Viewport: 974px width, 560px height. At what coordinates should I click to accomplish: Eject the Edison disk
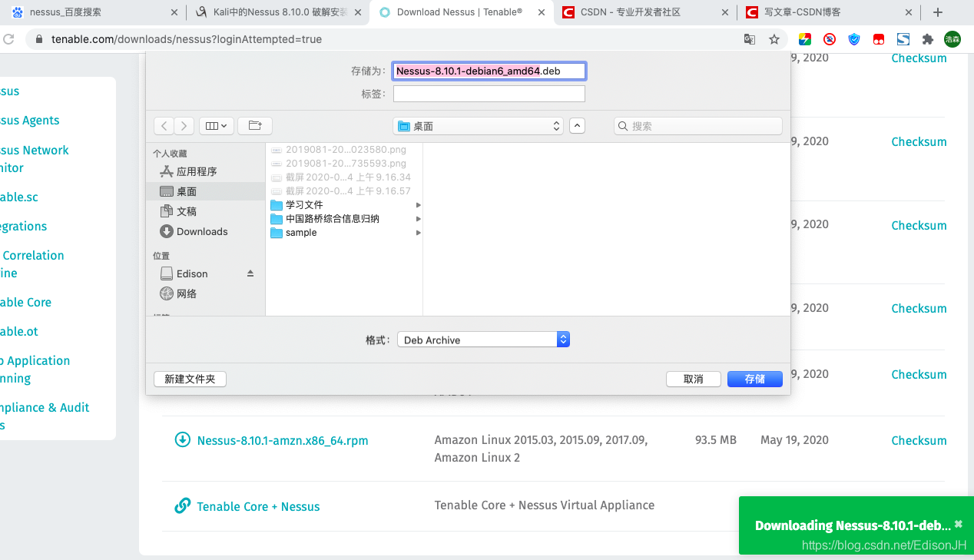[x=250, y=273]
